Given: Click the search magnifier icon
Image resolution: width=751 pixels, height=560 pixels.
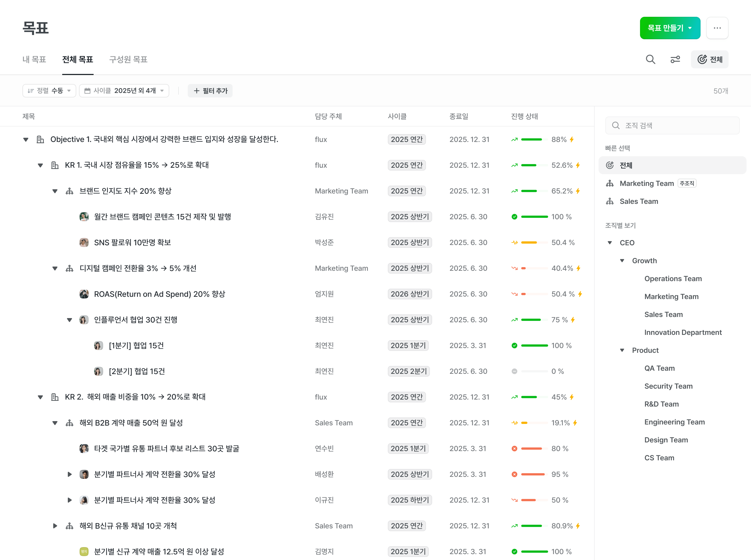Looking at the screenshot, I should pos(650,59).
